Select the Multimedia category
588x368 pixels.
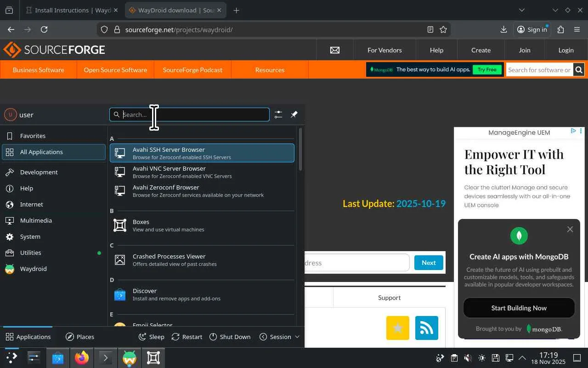(x=54, y=220)
